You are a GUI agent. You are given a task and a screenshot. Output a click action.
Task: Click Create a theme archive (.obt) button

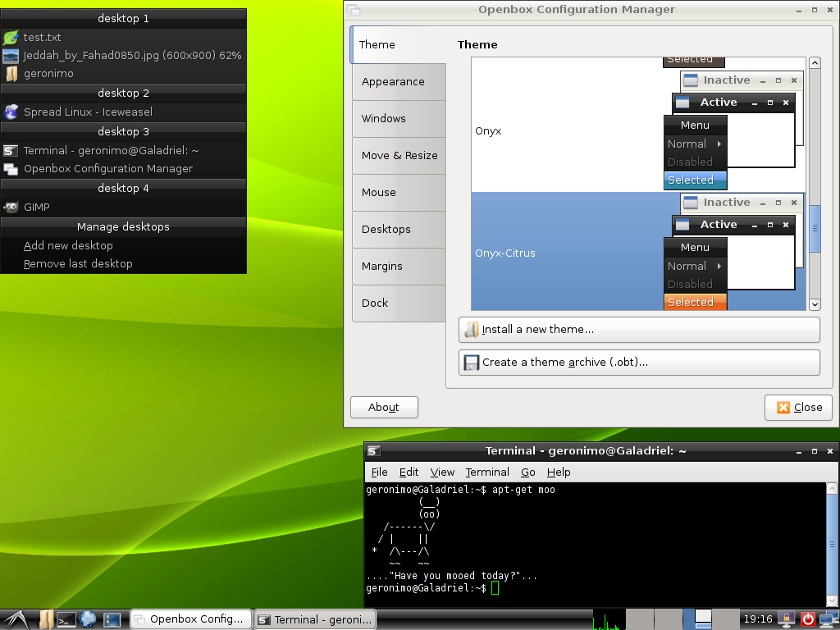(639, 363)
